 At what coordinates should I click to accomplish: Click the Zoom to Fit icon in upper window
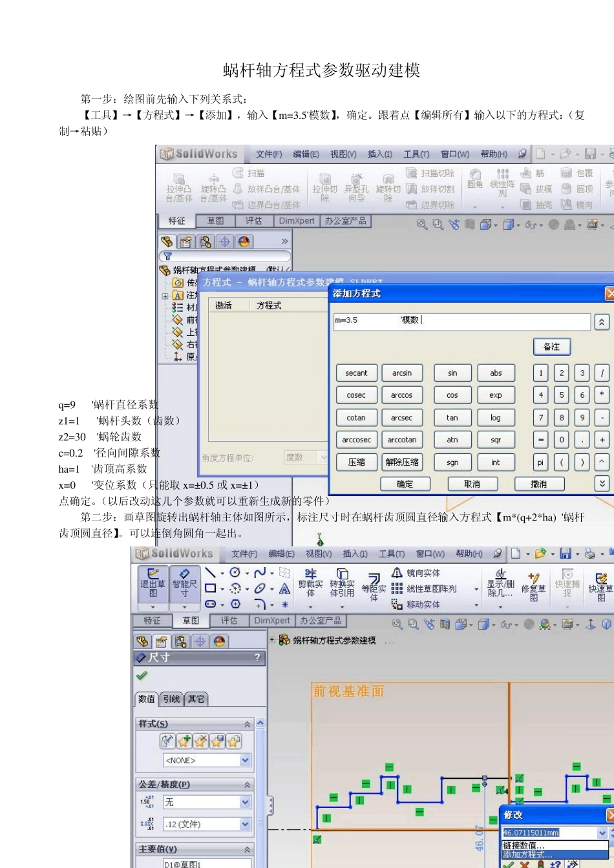point(422,224)
